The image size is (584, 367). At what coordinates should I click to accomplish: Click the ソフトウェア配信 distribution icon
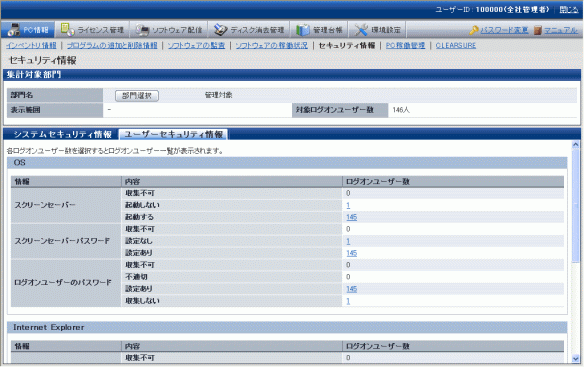point(142,30)
